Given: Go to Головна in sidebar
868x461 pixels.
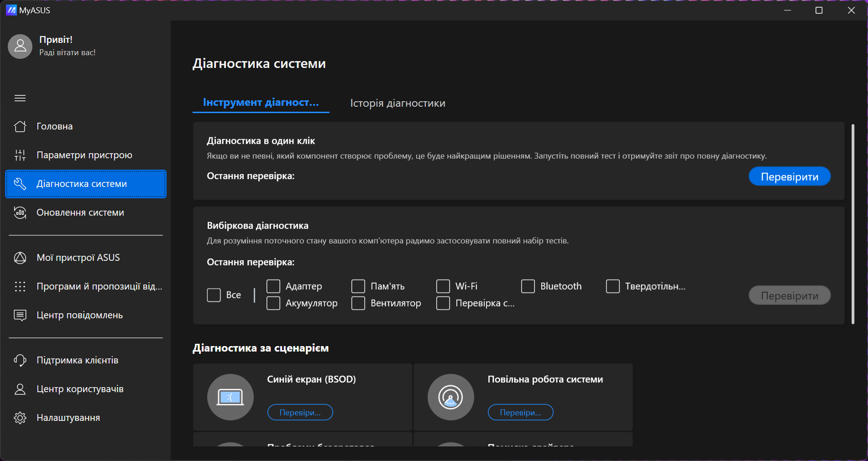Looking at the screenshot, I should point(86,126).
